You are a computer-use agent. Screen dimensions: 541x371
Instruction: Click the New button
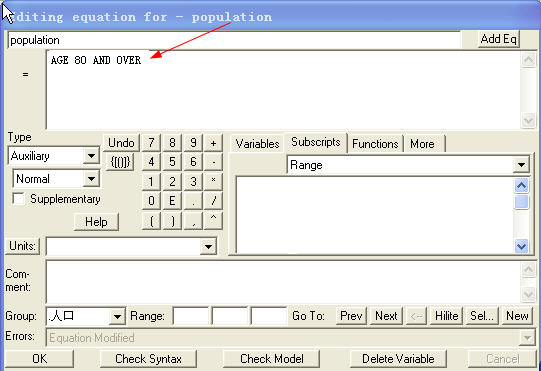[x=517, y=316]
